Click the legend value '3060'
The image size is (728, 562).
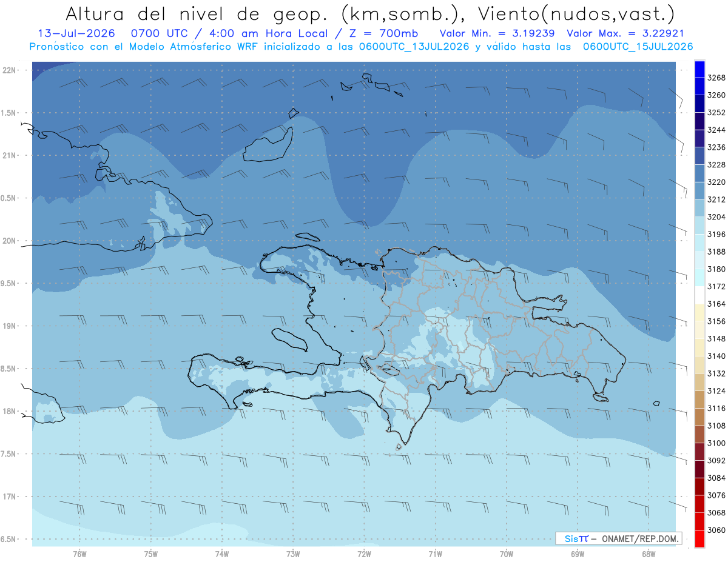pyautogui.click(x=716, y=530)
